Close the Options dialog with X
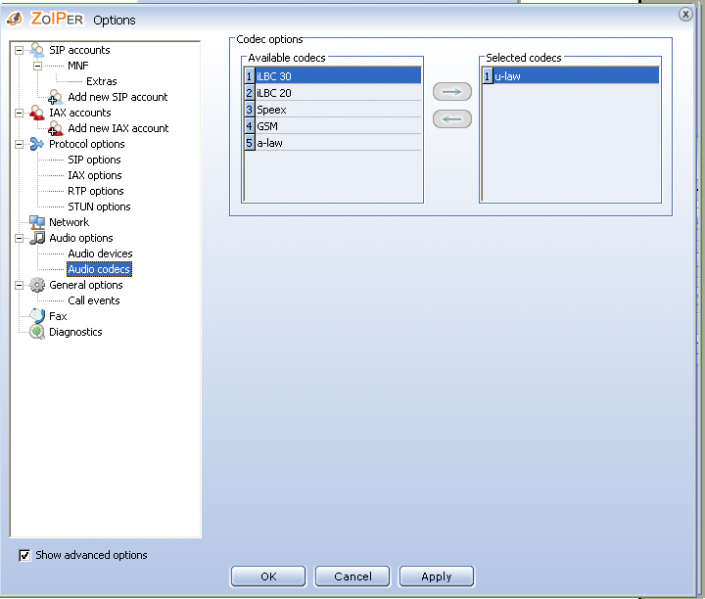Viewport: 705px width, 599px height. pyautogui.click(x=685, y=14)
